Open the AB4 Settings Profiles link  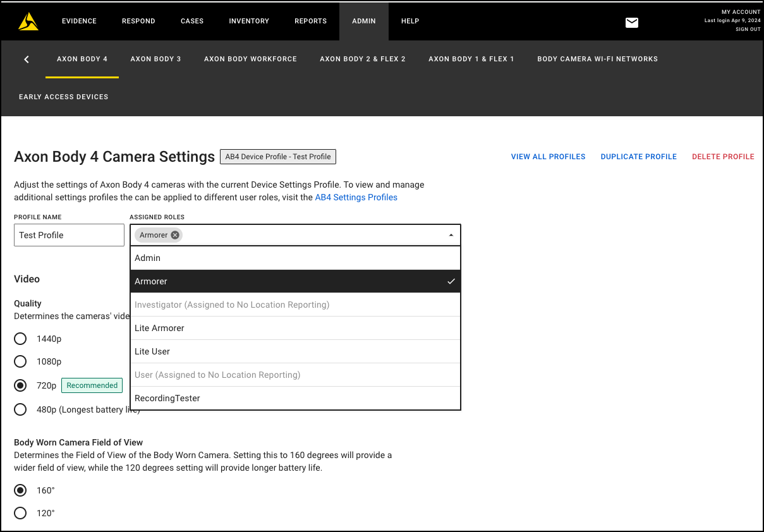point(356,197)
